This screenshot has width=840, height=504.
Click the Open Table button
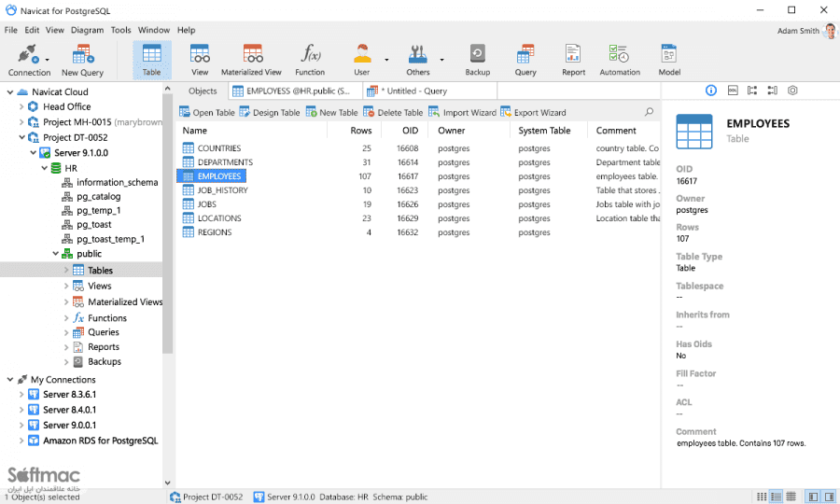point(207,113)
